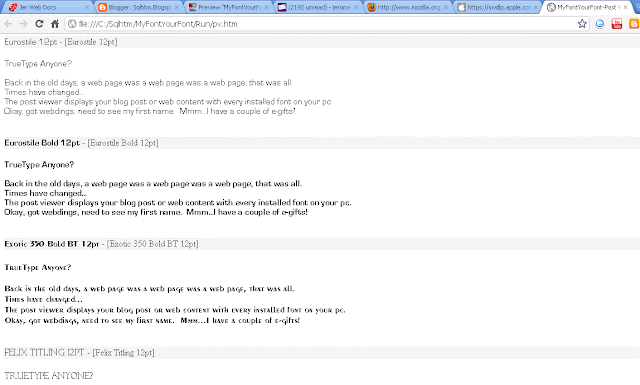Go forward using the forward arrow

point(23,24)
